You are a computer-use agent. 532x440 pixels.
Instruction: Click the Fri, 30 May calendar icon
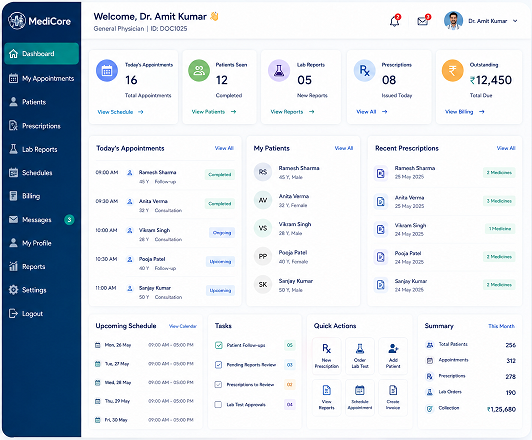[x=98, y=420]
